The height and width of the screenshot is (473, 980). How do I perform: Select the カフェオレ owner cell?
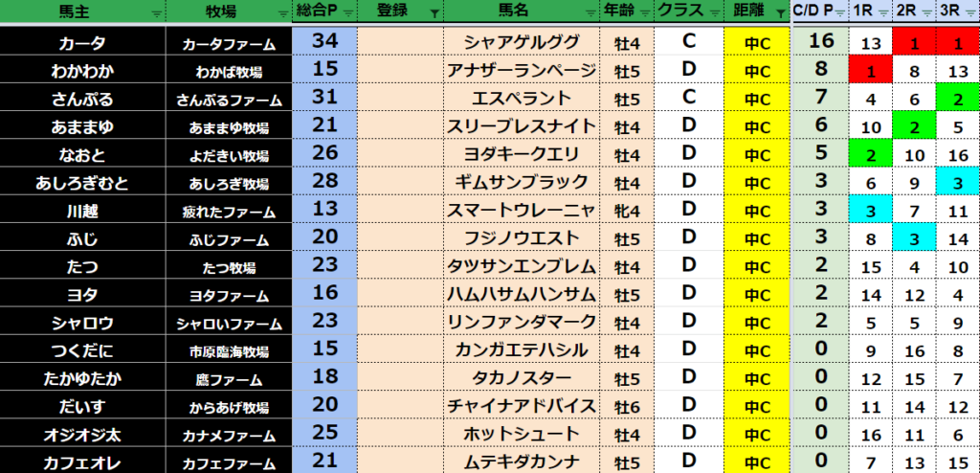point(82,462)
